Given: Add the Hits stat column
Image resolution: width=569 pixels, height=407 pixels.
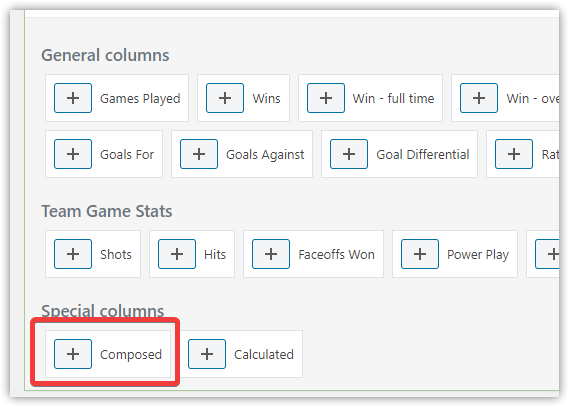Looking at the screenshot, I should click(x=177, y=254).
